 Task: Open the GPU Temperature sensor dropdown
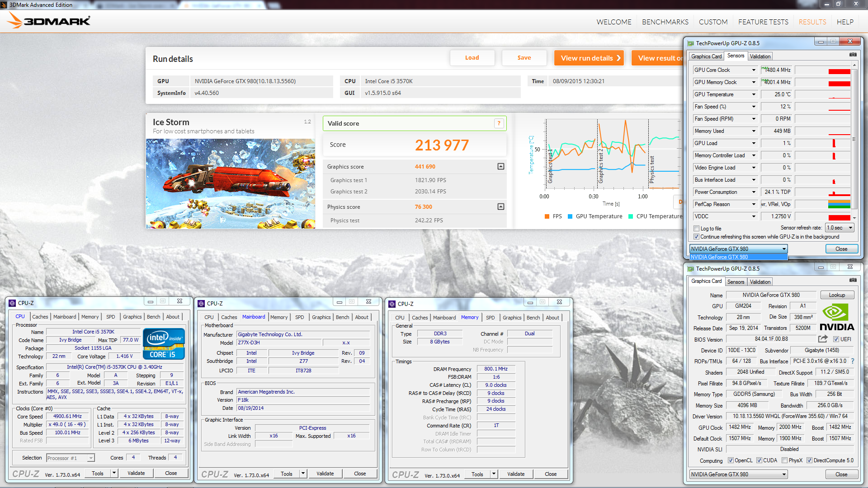(754, 94)
